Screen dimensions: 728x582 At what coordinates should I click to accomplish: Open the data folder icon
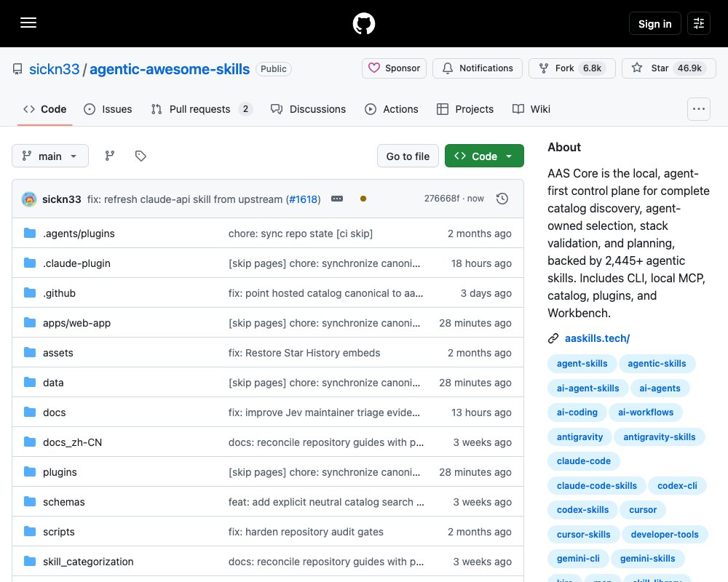(x=30, y=382)
